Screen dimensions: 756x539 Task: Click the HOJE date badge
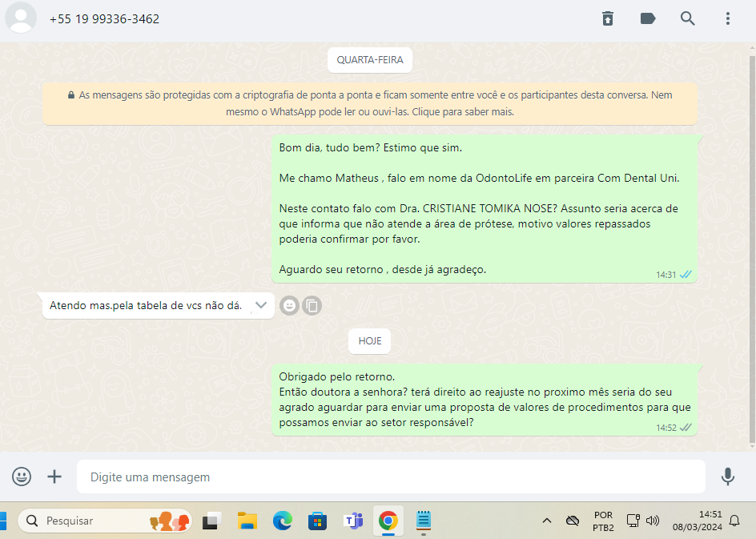370,341
